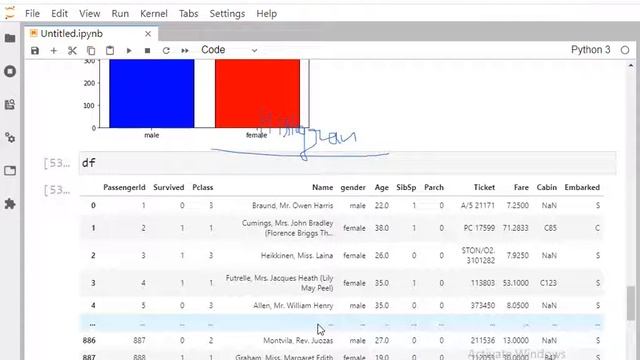
Task: Click the Embarked column header
Action: click(x=582, y=187)
